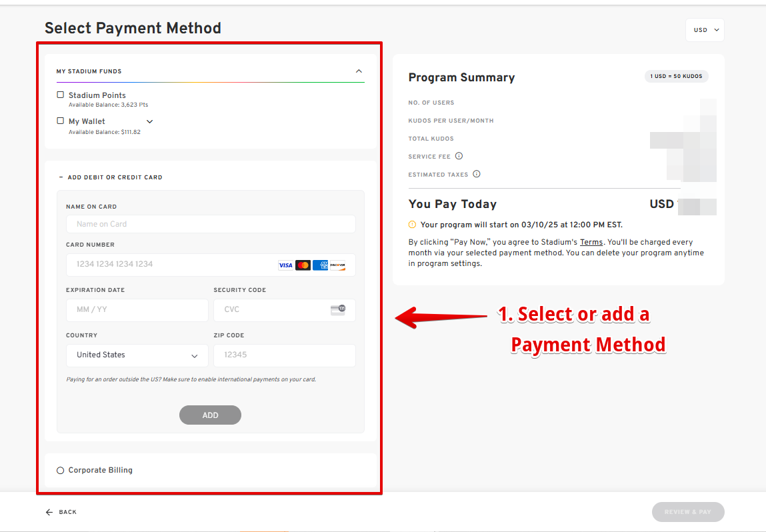Check the Stadium Points checkbox
The width and height of the screenshot is (766, 532).
pos(61,95)
